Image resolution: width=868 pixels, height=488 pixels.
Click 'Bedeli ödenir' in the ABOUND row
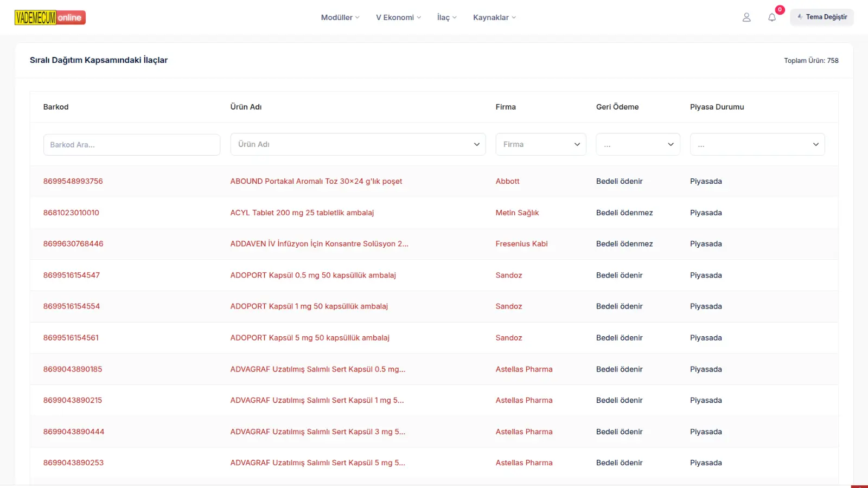620,181
